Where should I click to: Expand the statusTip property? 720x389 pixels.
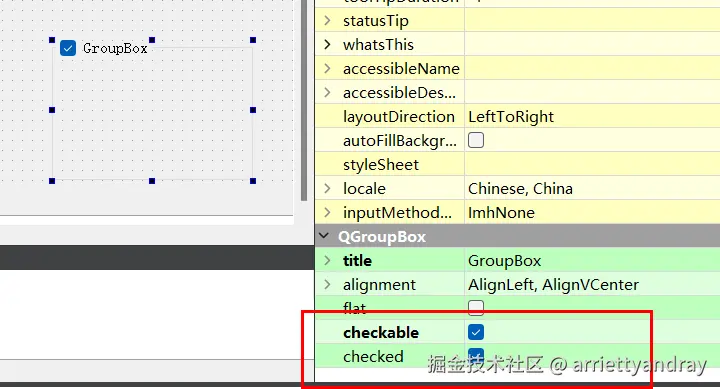point(327,21)
